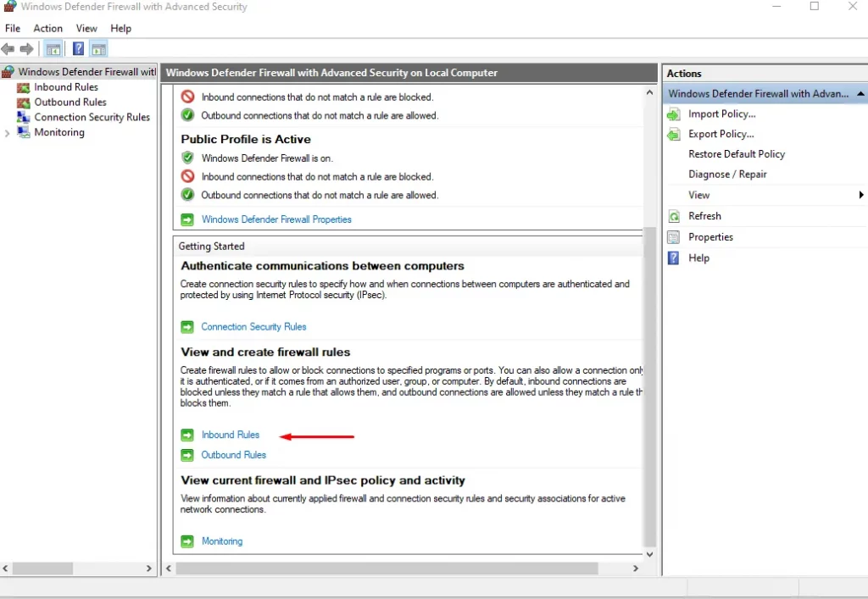This screenshot has height=599, width=868.
Task: Click the 'Public Profile is Active' heading
Action: pyautogui.click(x=246, y=140)
